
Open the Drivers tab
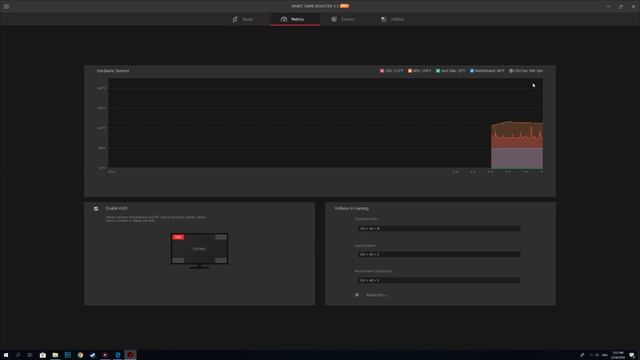click(343, 19)
